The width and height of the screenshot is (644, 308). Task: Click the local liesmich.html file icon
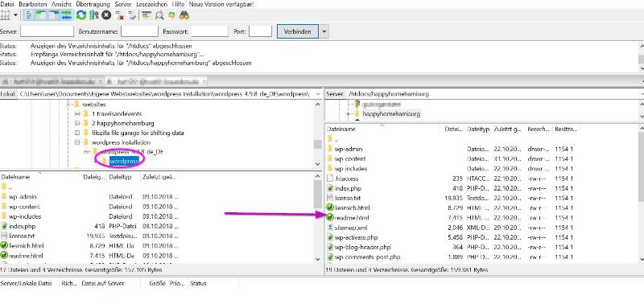pyautogui.click(x=4, y=245)
